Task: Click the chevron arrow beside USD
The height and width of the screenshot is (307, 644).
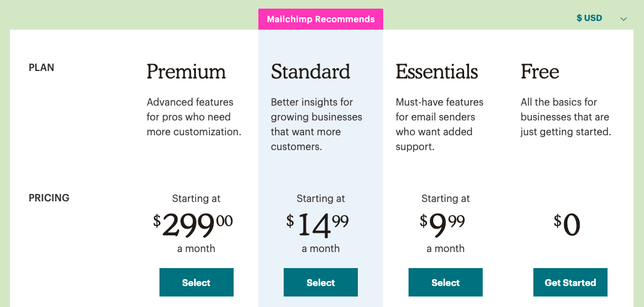Action: pyautogui.click(x=624, y=19)
